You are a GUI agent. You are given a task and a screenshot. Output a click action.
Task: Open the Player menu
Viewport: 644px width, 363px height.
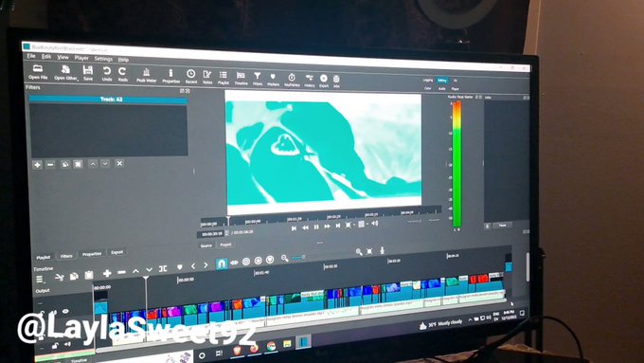coord(81,58)
